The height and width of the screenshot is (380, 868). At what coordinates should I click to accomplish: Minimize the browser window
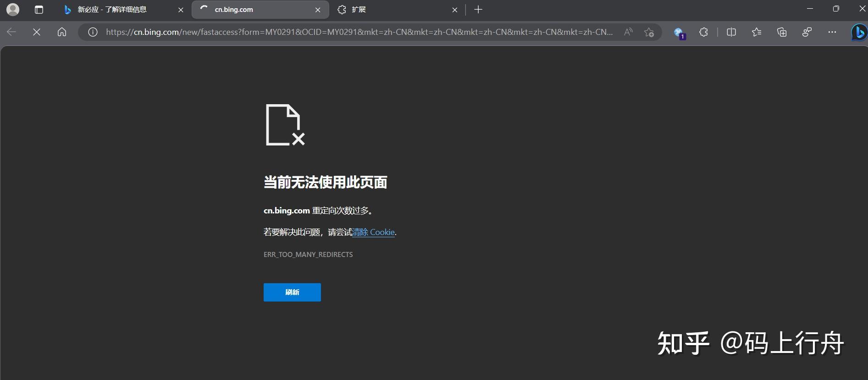point(810,9)
